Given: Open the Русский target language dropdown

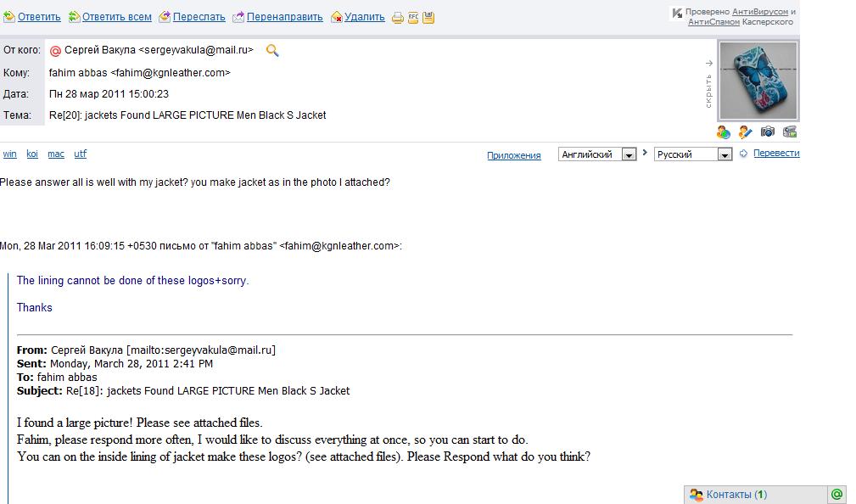Looking at the screenshot, I should 725,154.
